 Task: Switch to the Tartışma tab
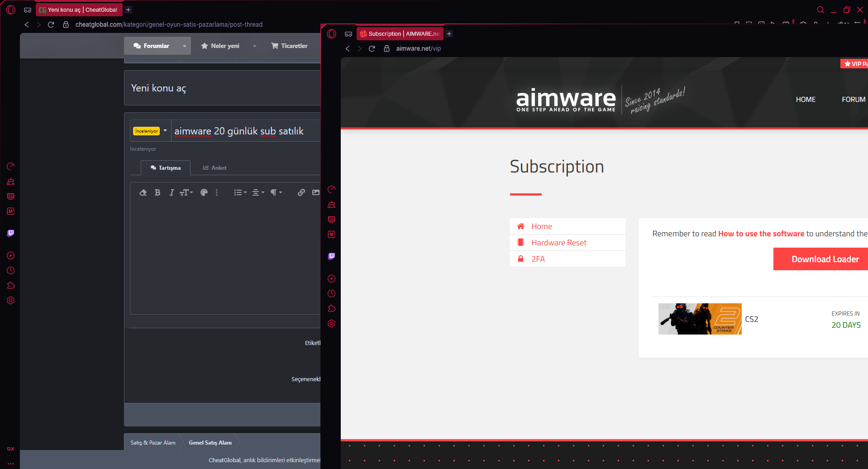point(166,167)
